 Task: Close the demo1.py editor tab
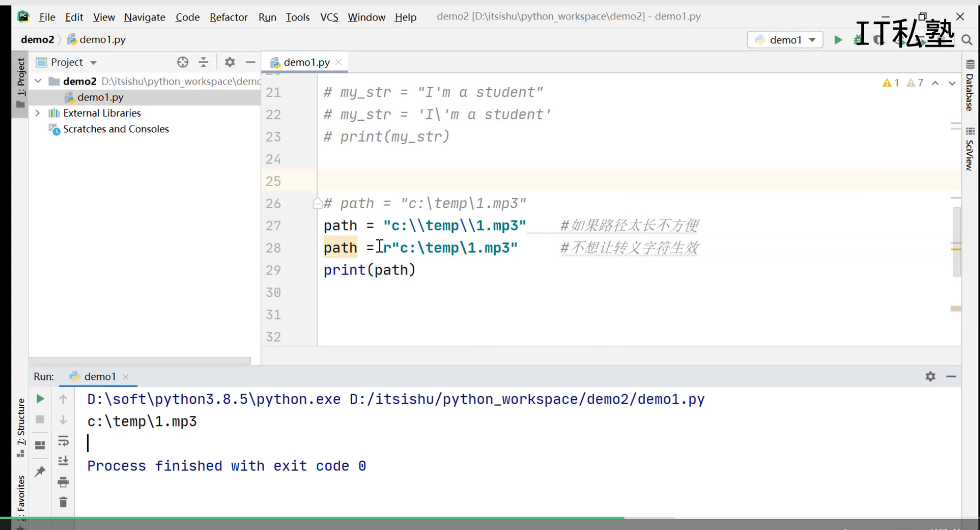(x=339, y=62)
